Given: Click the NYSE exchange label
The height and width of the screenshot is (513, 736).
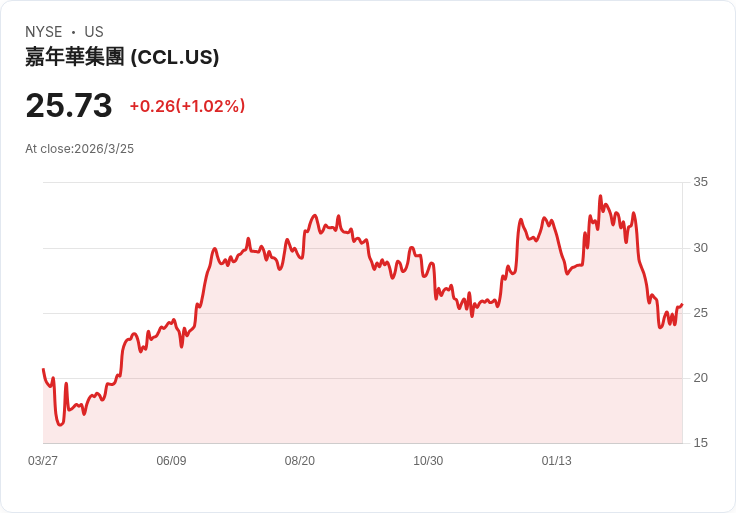Looking at the screenshot, I should tap(44, 32).
